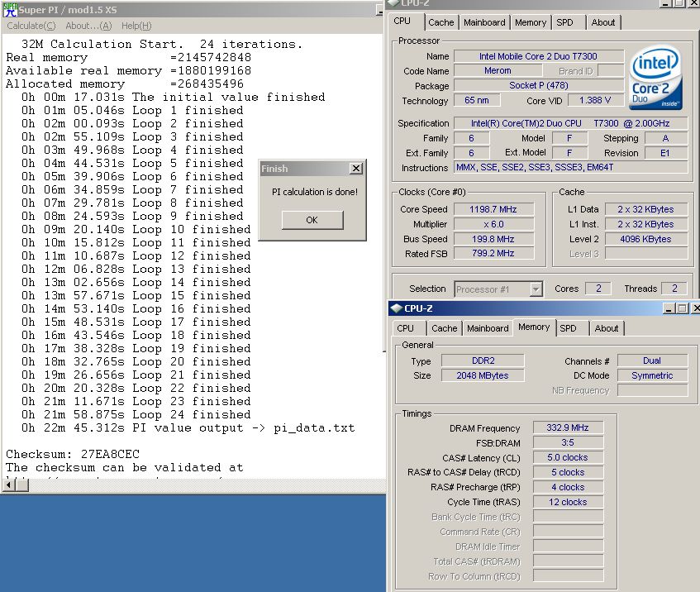
Task: Click the Revision value E1
Action: [x=665, y=153]
